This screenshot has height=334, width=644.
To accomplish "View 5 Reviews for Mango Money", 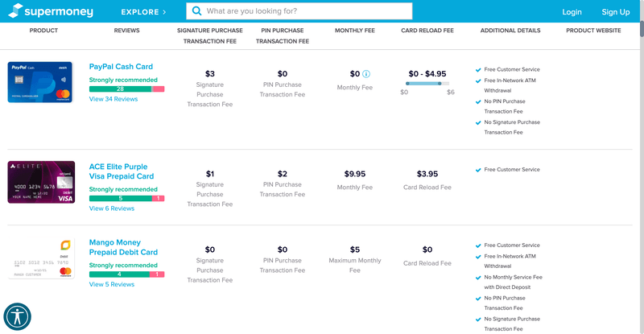I will [x=111, y=284].
